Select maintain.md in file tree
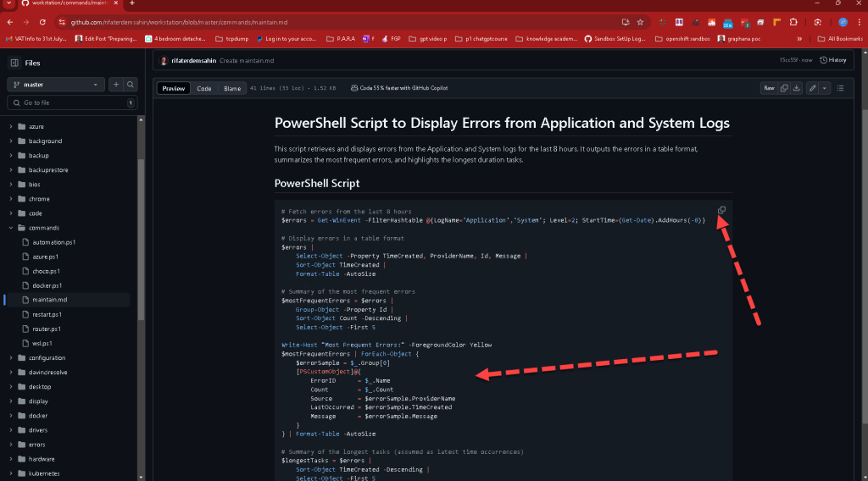Screen dimensions: 868x481 [x=50, y=300]
